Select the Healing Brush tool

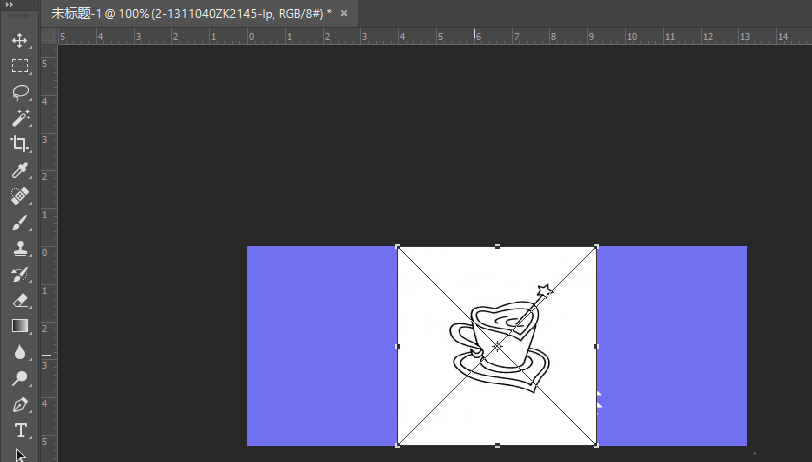[x=20, y=196]
